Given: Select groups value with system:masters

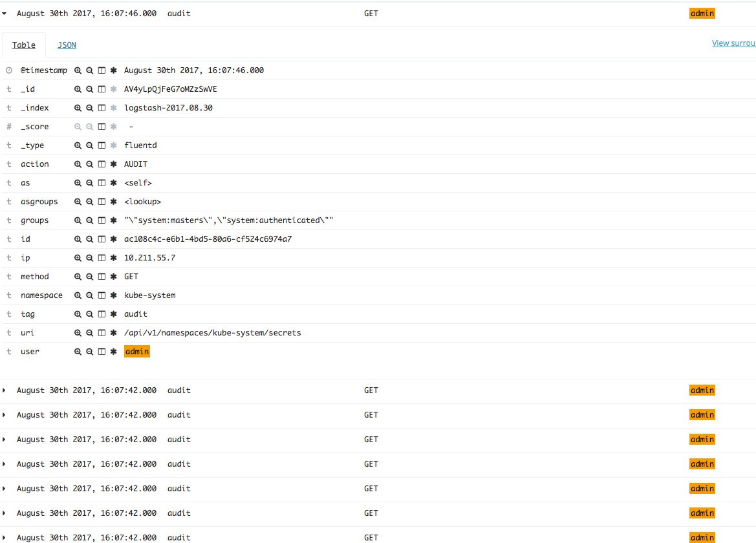Looking at the screenshot, I should (228, 220).
